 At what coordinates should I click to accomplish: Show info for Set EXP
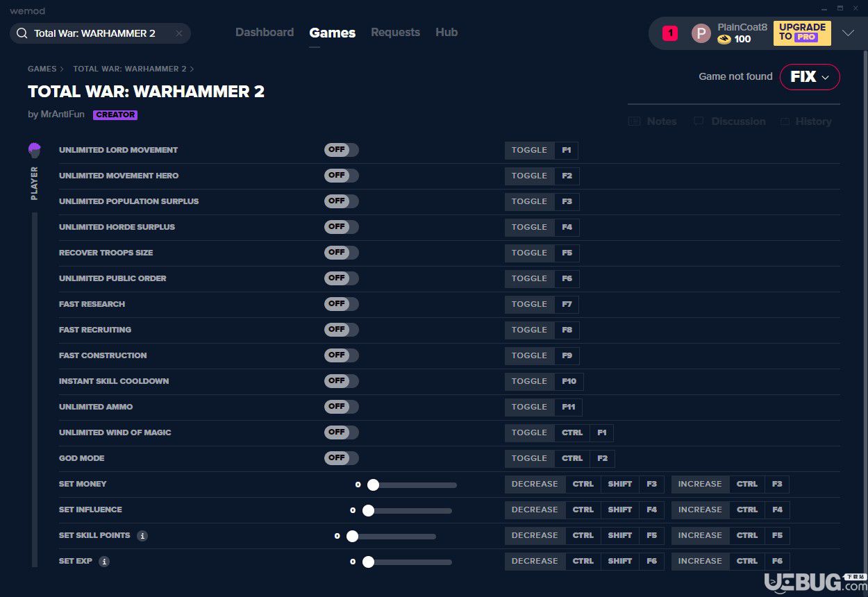click(x=104, y=562)
